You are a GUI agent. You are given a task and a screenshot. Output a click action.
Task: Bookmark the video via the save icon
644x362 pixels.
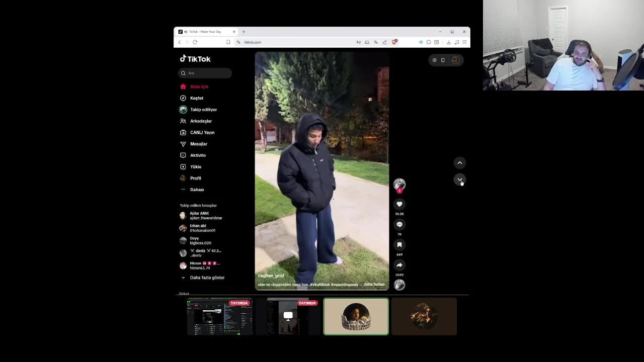pyautogui.click(x=399, y=245)
